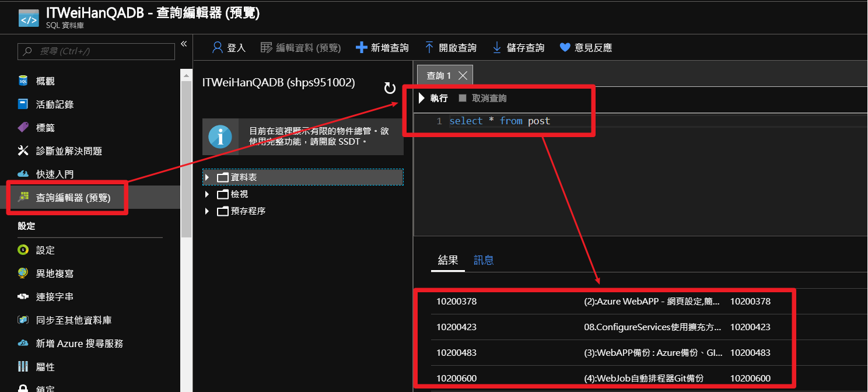The width and height of the screenshot is (868, 392).
Task: Click 儲存查詢 to save the query
Action: [519, 48]
